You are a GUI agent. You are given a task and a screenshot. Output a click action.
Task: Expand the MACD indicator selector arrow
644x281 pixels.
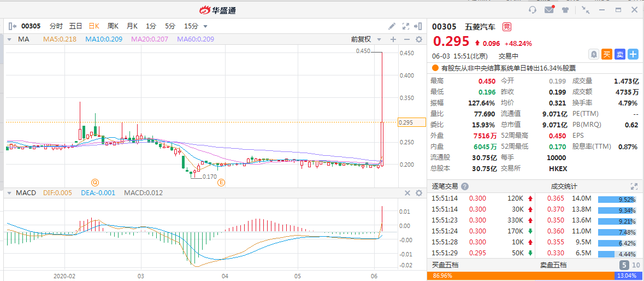tap(9, 193)
